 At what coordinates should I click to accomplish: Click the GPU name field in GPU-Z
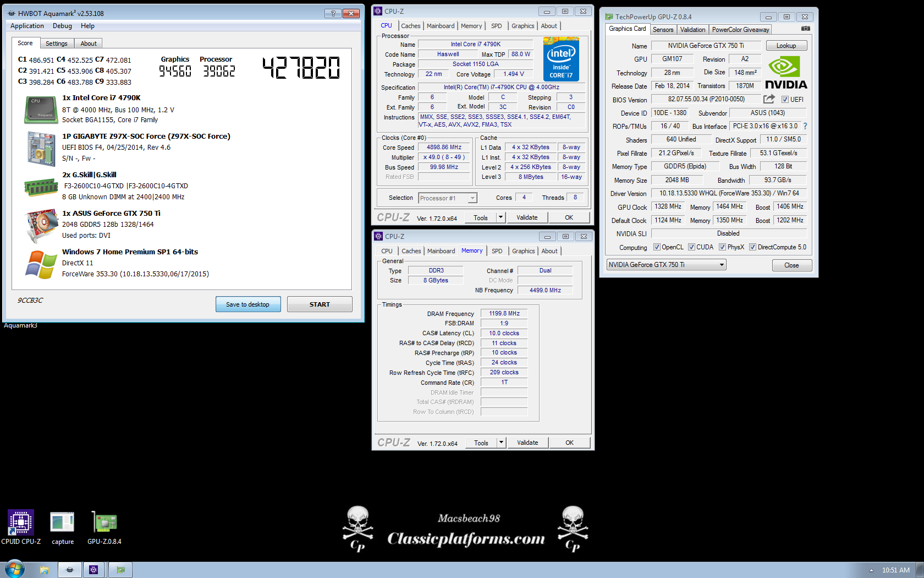click(x=706, y=46)
